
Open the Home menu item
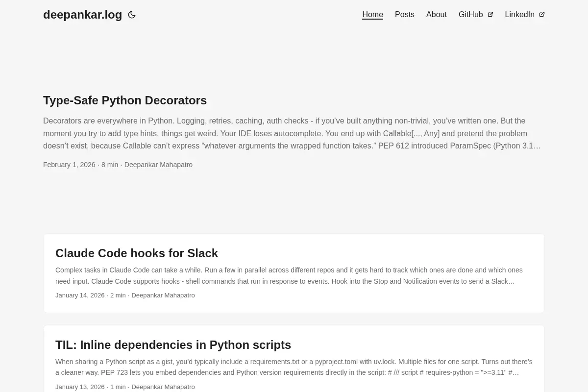click(x=372, y=15)
